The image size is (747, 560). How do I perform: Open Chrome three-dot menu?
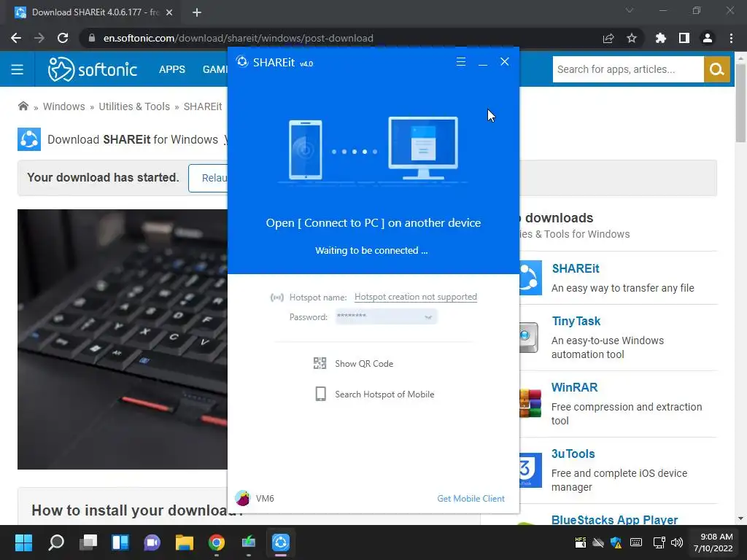(x=731, y=38)
